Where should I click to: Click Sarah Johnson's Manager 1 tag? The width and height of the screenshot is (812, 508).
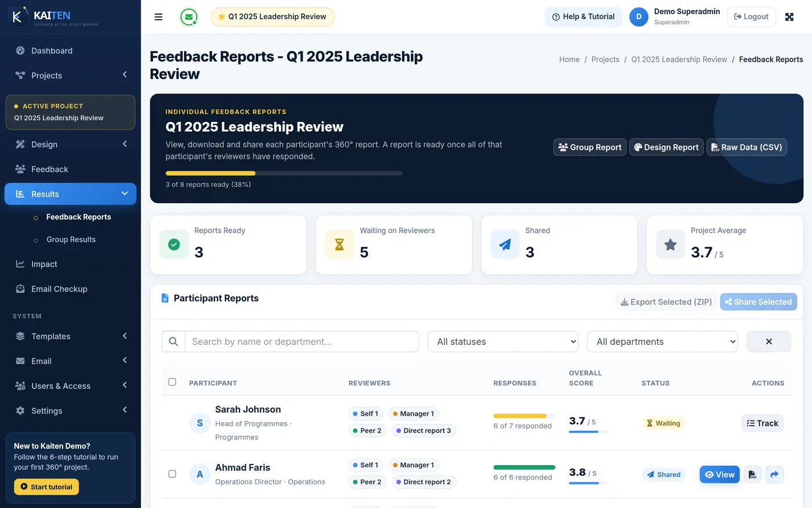pyautogui.click(x=414, y=414)
